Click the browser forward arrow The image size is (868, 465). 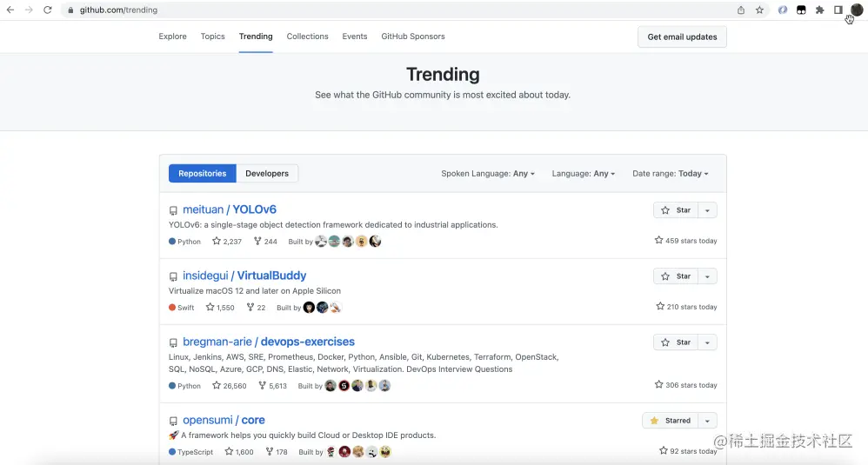point(29,10)
